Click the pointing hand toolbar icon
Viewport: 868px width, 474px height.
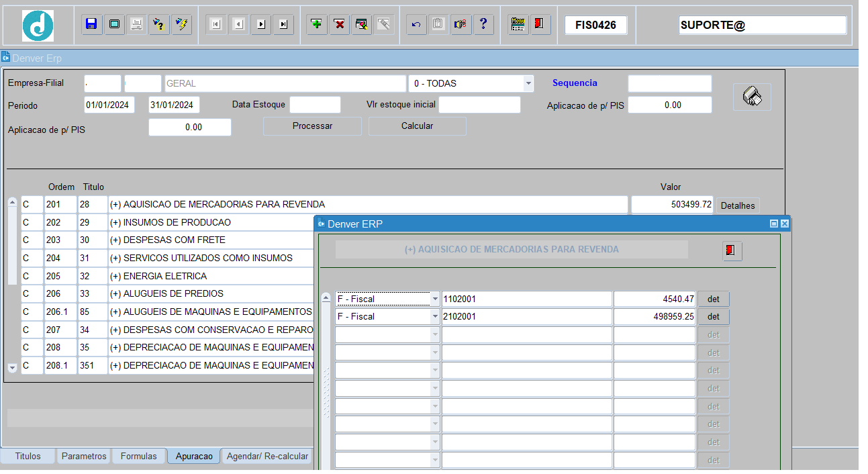[x=461, y=25]
